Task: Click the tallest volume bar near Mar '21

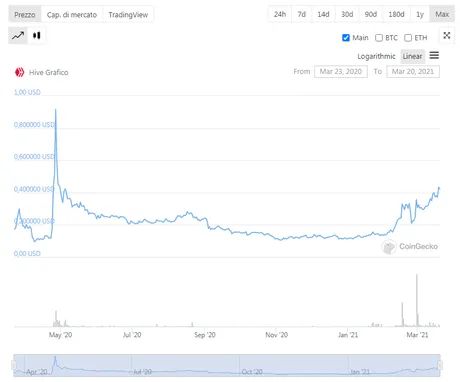Action: 417,300
